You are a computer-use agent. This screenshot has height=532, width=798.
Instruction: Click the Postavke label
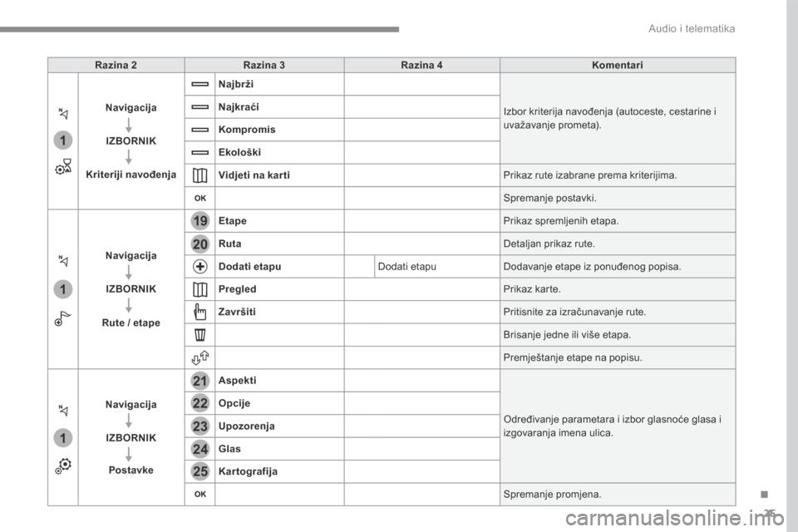tap(131, 470)
